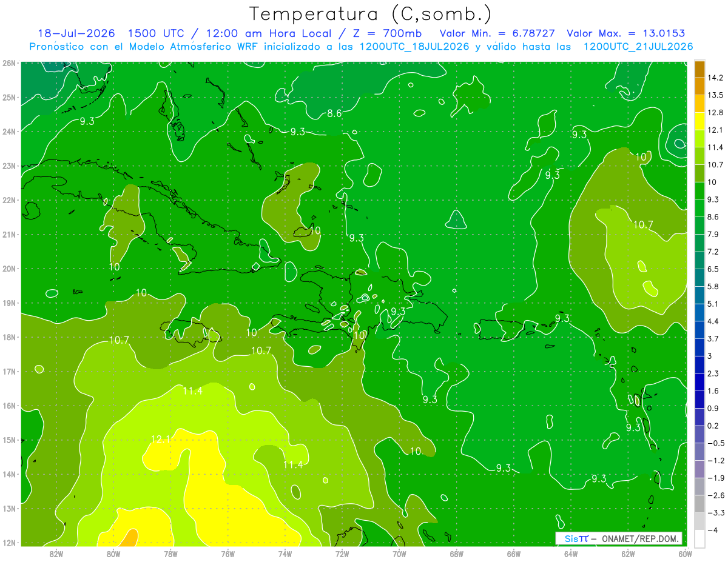Click the "74W" longitude axis label
The width and height of the screenshot is (728, 562).
click(285, 554)
